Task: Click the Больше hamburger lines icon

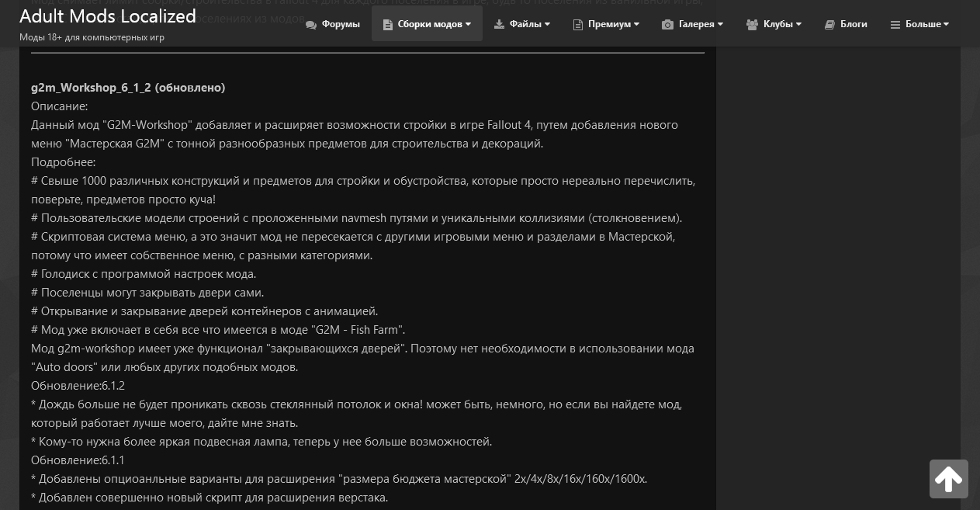Action: tap(895, 25)
